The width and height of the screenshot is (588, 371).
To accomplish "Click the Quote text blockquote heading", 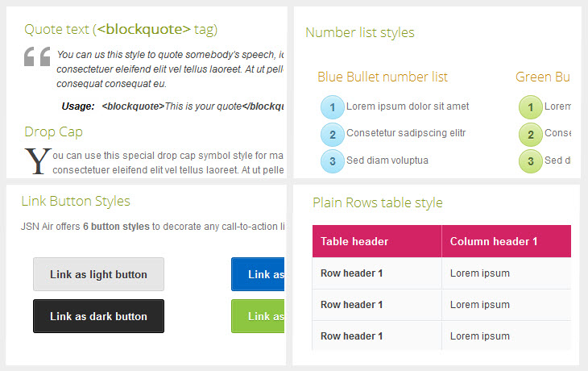I will tap(121, 30).
